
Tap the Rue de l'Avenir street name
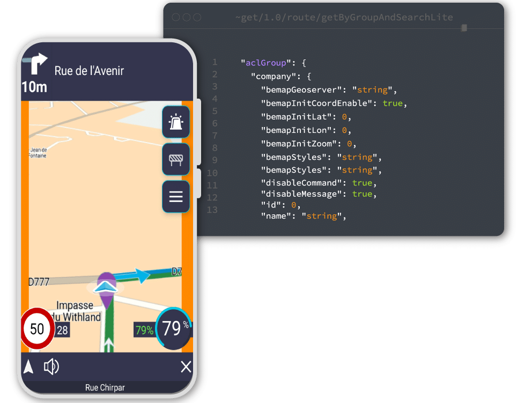click(90, 70)
